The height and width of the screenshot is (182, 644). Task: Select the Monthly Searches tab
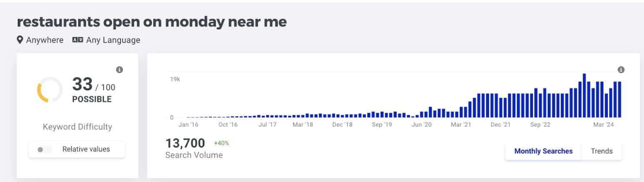click(543, 151)
